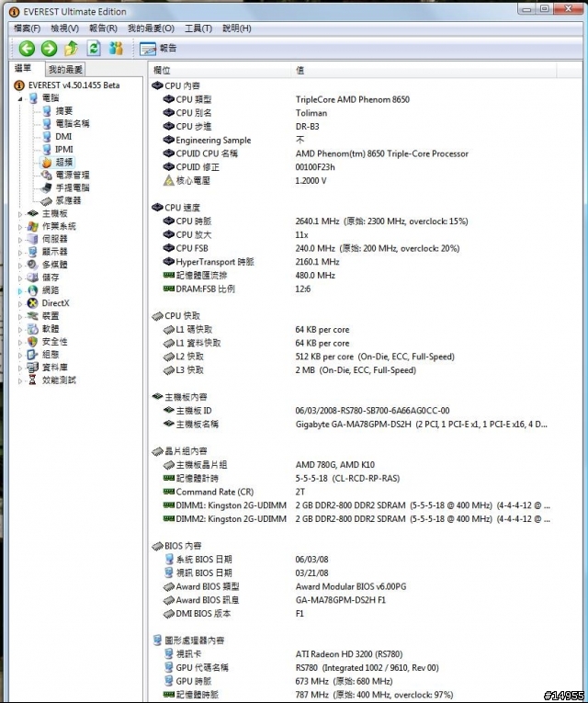Select the 摘要 tree item icon
Screen dimensions: 588x703
47,111
